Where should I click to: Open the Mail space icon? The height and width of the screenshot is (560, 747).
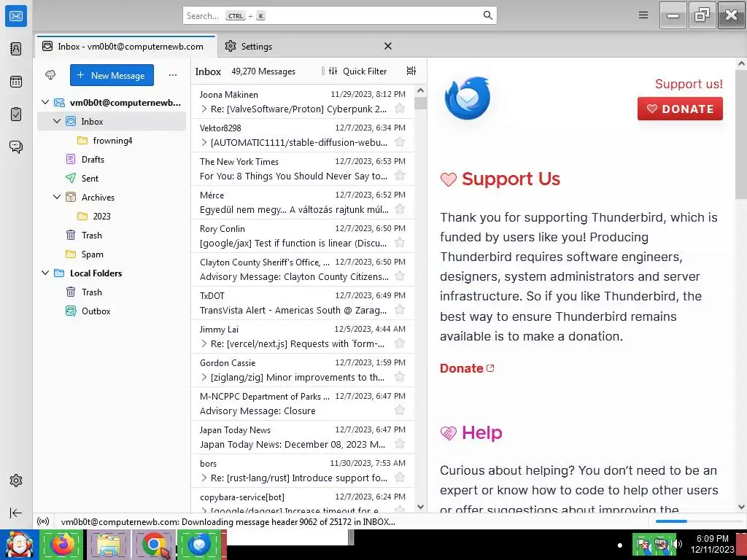(16, 16)
